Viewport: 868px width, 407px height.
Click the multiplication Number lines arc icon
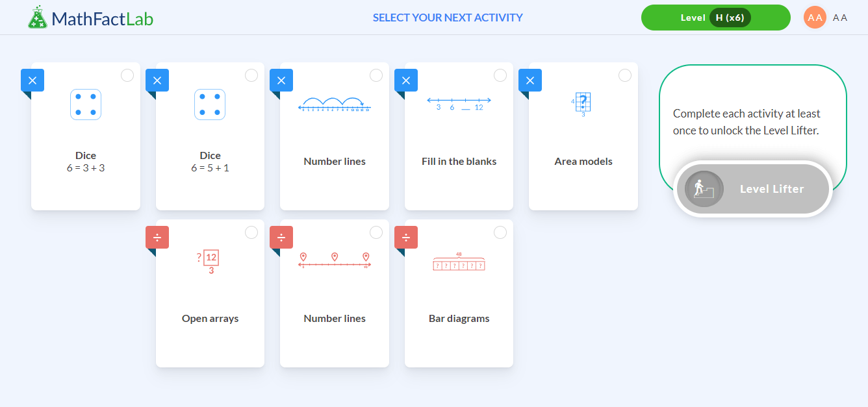(335, 104)
